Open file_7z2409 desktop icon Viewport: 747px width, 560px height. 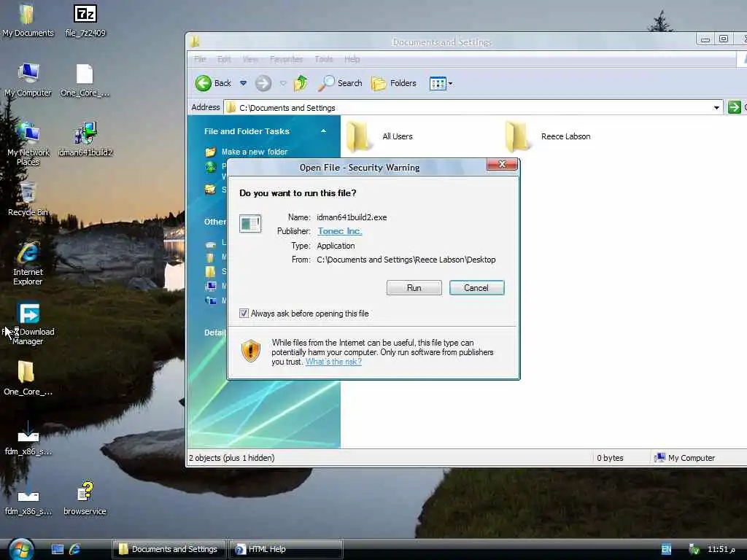[85, 20]
